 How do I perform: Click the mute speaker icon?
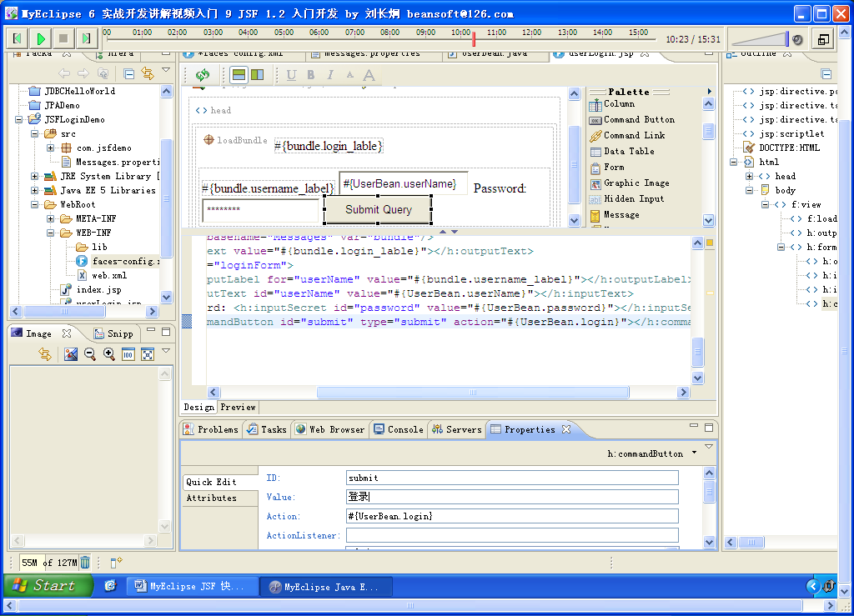point(798,39)
